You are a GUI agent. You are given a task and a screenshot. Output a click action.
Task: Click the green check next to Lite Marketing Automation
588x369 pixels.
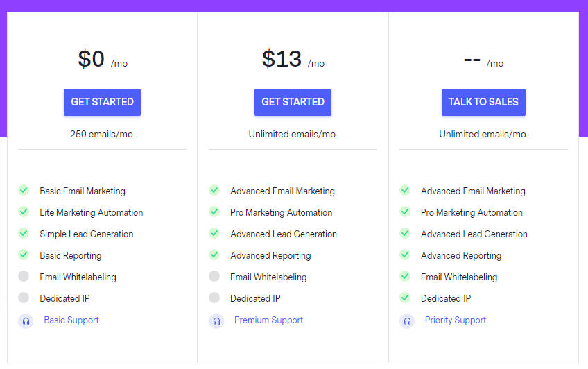pos(24,212)
